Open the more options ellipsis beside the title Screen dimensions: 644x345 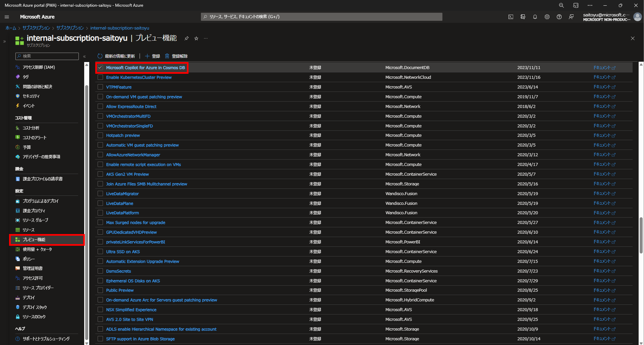coord(206,39)
